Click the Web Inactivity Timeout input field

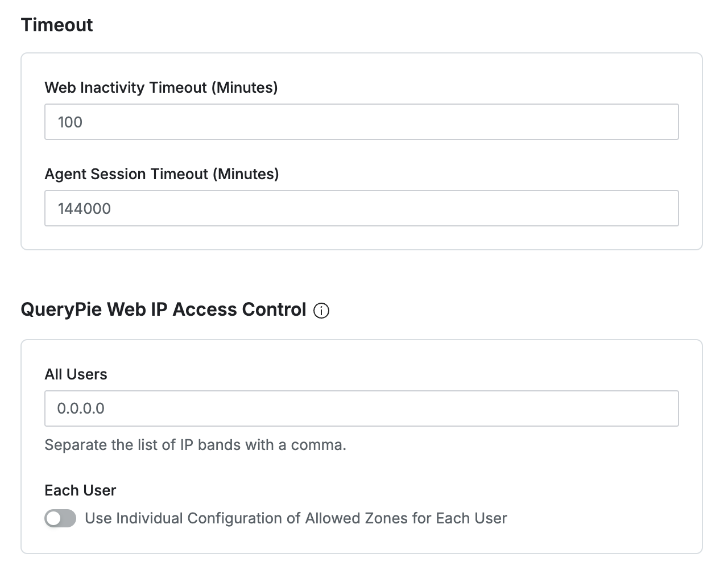pyautogui.click(x=362, y=122)
